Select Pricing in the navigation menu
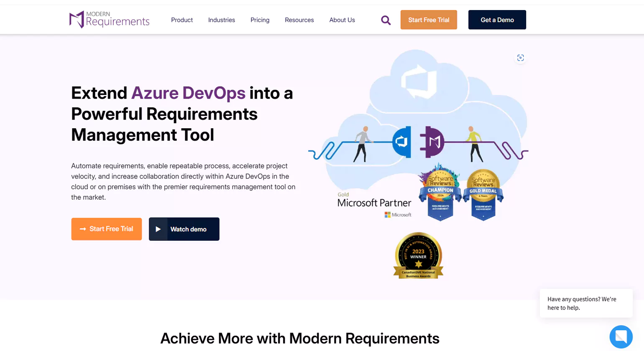Screen dimensions: 644x351 (x=260, y=20)
